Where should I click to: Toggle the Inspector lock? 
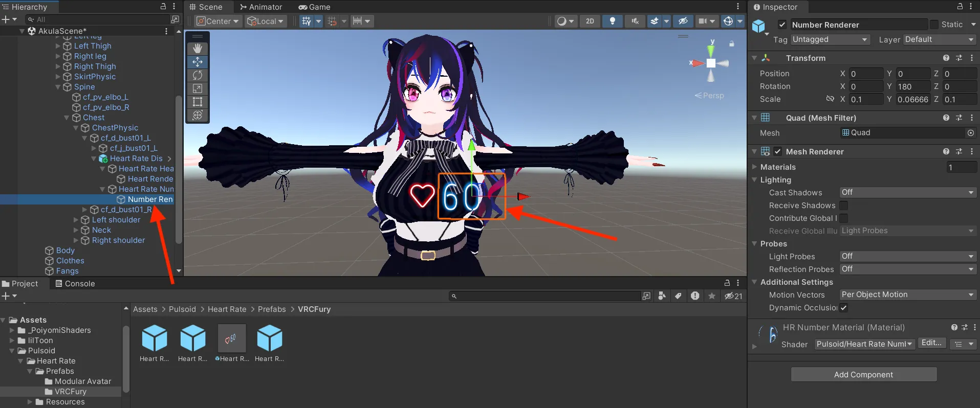pyautogui.click(x=960, y=7)
